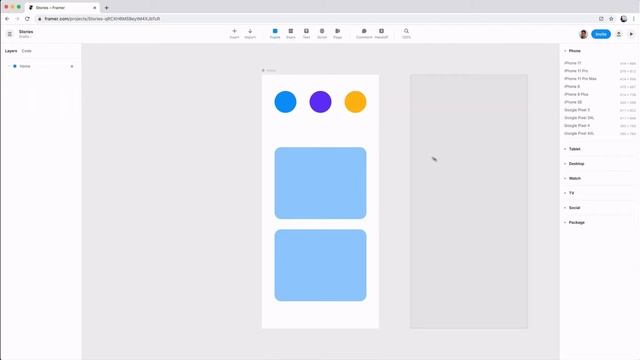Select the purple circle on canvas
The image size is (640, 360).
320,102
